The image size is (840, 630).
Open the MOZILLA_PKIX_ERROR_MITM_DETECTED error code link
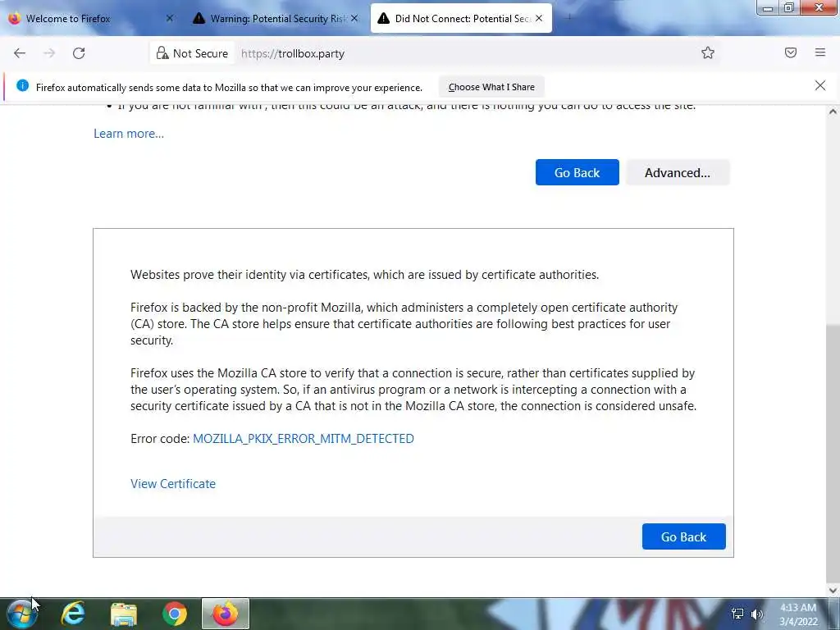click(304, 439)
